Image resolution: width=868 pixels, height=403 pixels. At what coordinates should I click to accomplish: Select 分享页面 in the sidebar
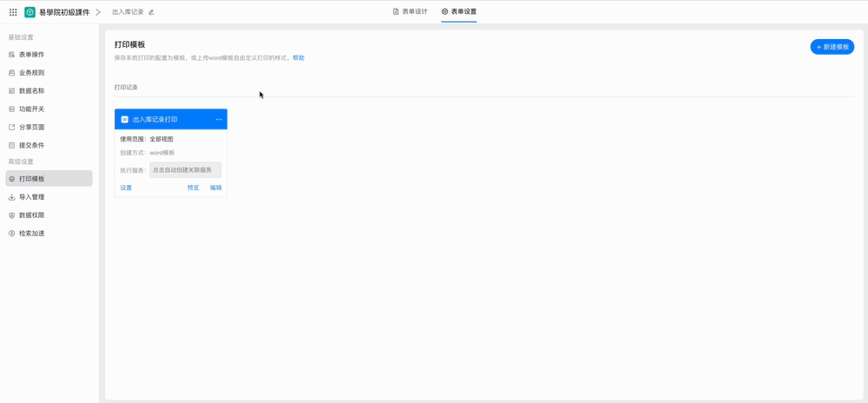(31, 128)
